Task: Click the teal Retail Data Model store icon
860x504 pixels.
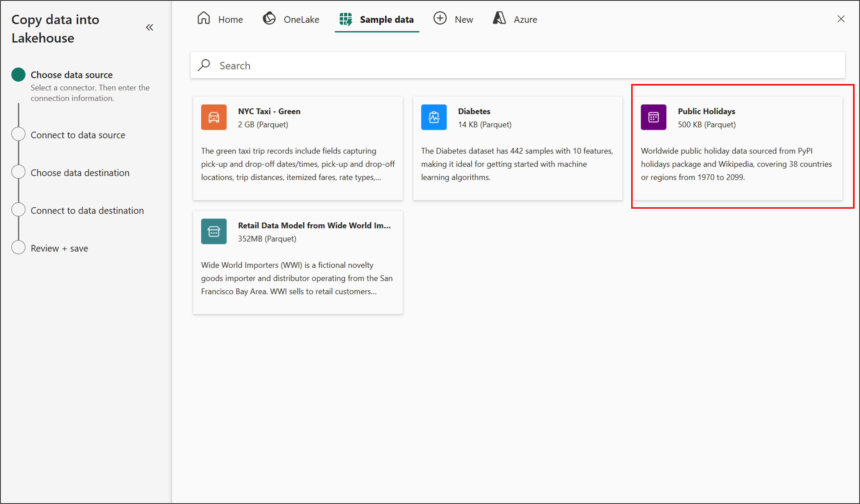Action: pyautogui.click(x=214, y=231)
